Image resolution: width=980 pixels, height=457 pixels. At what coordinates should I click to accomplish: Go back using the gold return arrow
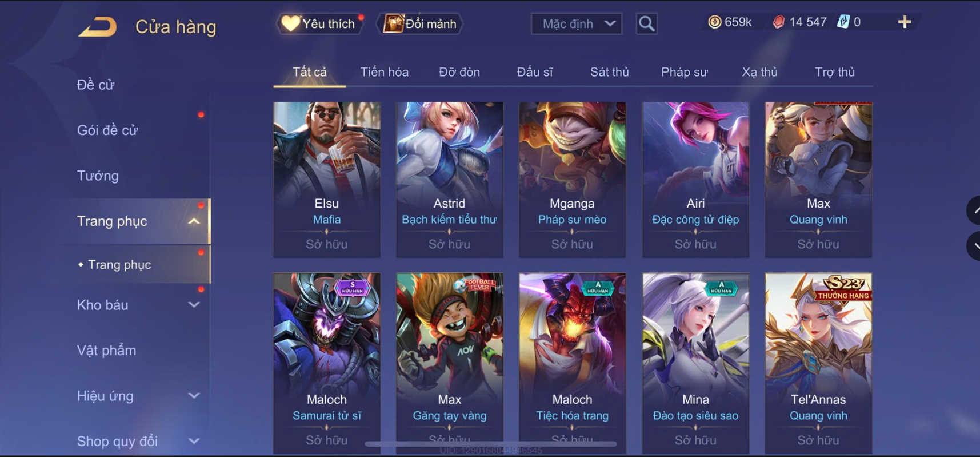tap(97, 27)
